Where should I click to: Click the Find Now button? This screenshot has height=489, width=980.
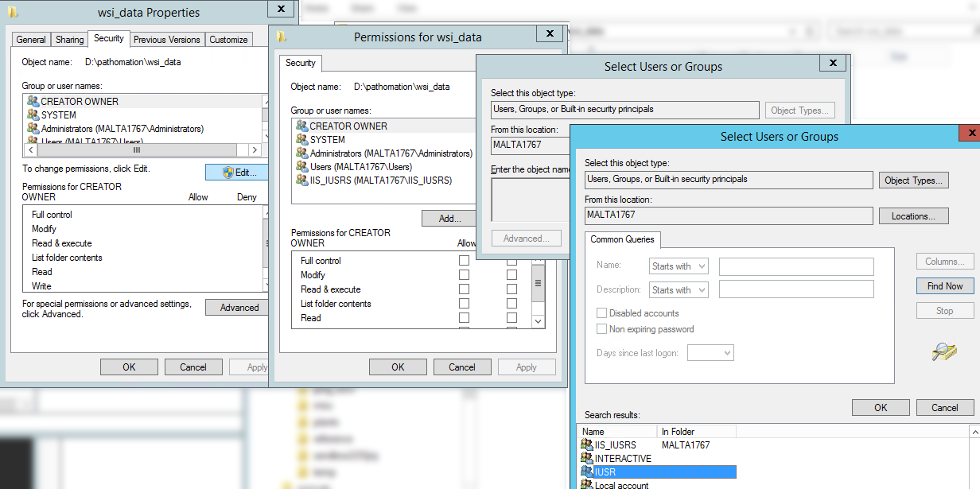pos(944,286)
